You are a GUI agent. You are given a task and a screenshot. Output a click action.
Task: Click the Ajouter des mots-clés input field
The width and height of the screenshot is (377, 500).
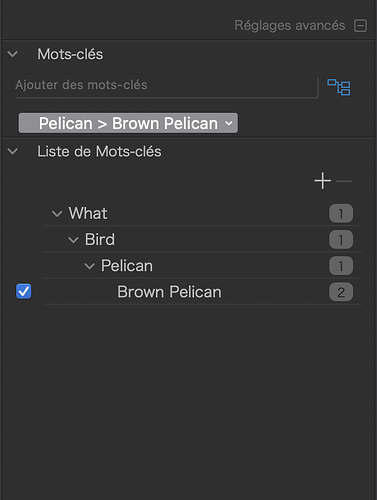(166, 86)
